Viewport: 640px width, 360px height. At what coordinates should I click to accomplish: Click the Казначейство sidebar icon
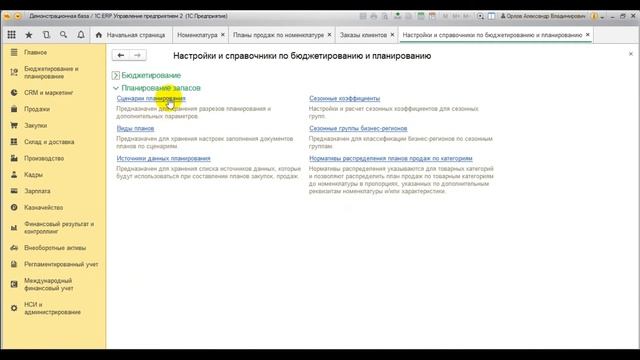click(x=14, y=207)
